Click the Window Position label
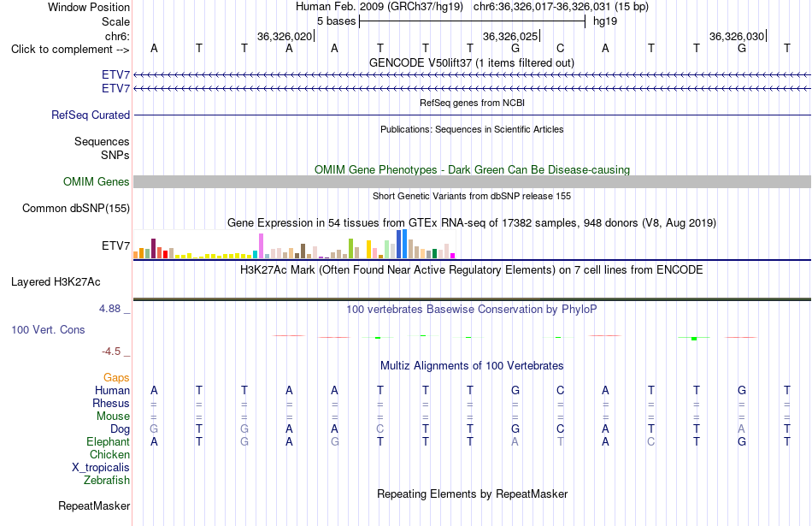 pos(89,7)
